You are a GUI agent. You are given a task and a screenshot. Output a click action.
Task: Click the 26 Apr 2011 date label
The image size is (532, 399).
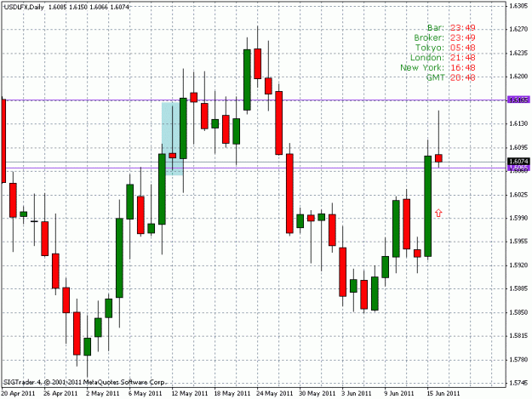pyautogui.click(x=60, y=393)
